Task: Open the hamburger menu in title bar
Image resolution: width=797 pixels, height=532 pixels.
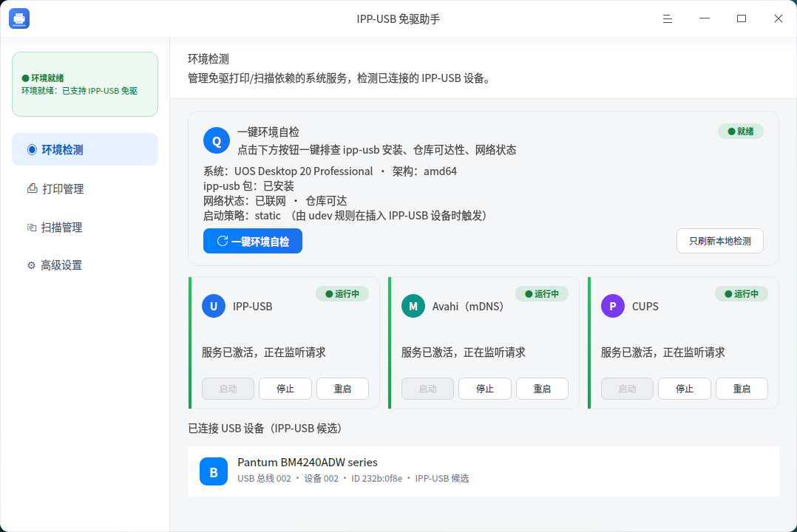Action: (x=668, y=18)
